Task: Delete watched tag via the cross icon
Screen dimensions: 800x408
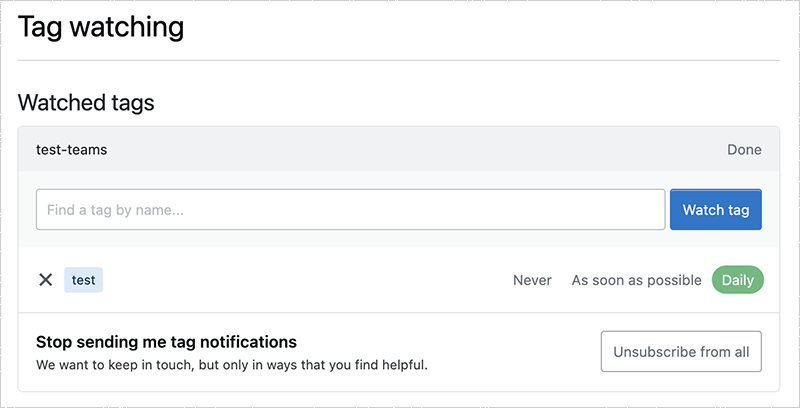Action: [x=45, y=280]
